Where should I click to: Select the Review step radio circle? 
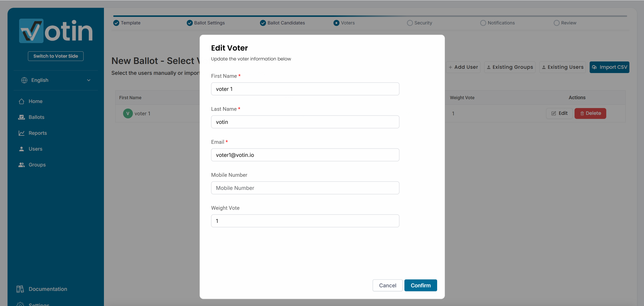(x=556, y=23)
